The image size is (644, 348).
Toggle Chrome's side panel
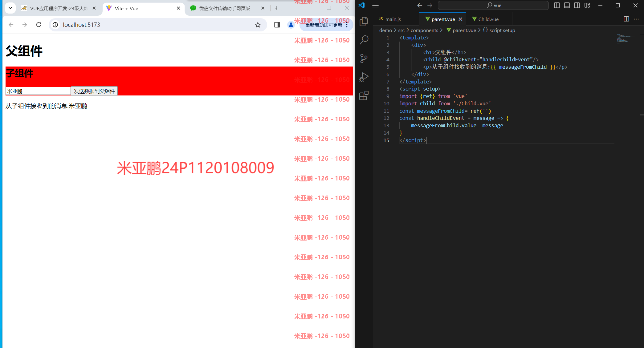pos(277,25)
